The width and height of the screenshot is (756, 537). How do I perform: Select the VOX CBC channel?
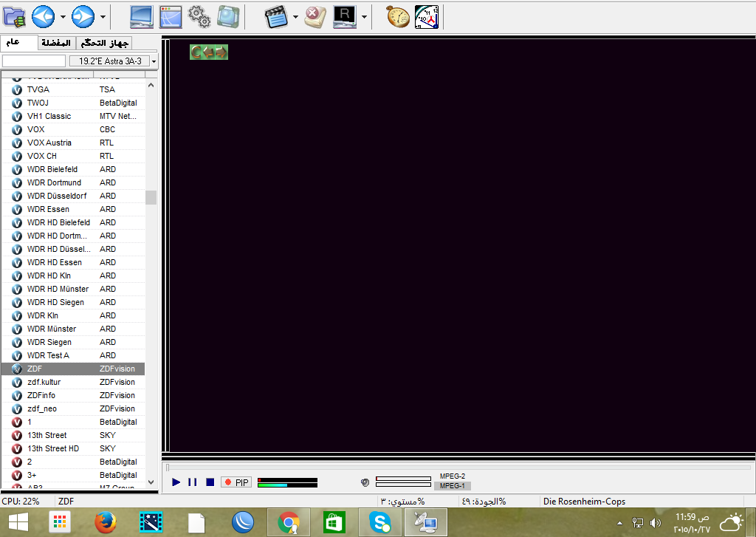(73, 129)
